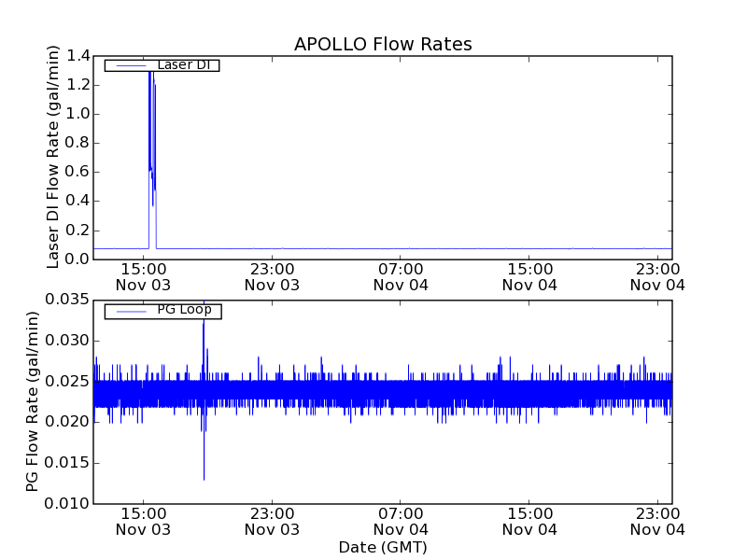
Task: Click the 0.035 tick on PG flow axis
Action: [67, 300]
